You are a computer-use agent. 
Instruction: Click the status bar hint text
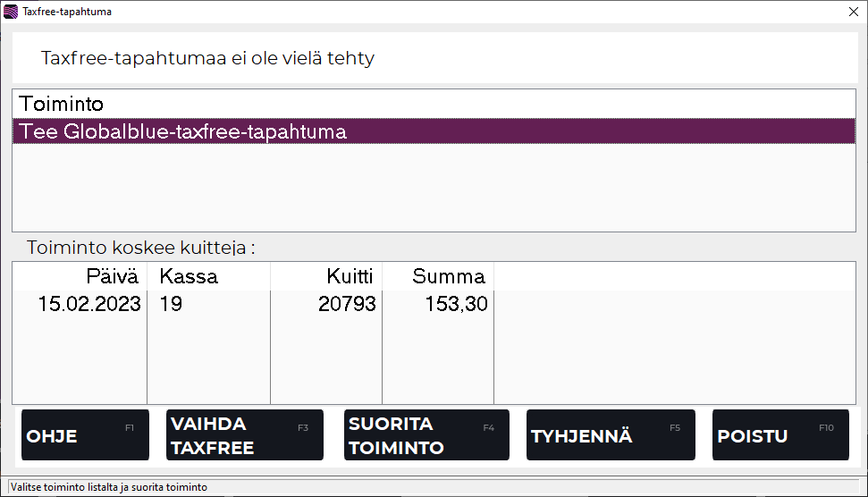[x=108, y=487]
